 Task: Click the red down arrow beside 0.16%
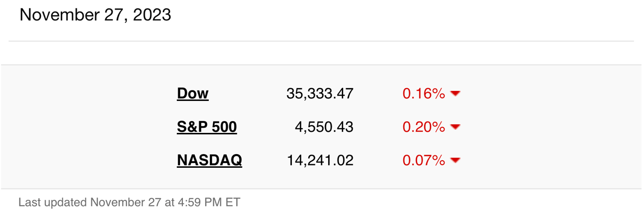(455, 94)
